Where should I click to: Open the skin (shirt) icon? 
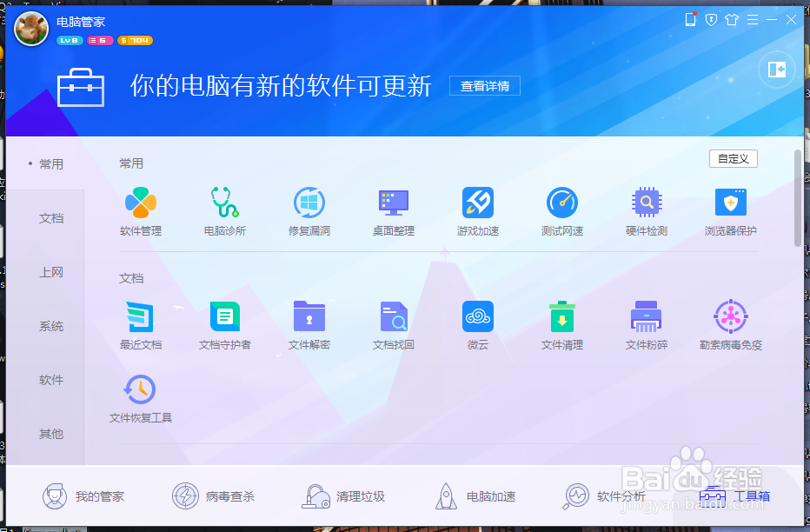pos(732,20)
